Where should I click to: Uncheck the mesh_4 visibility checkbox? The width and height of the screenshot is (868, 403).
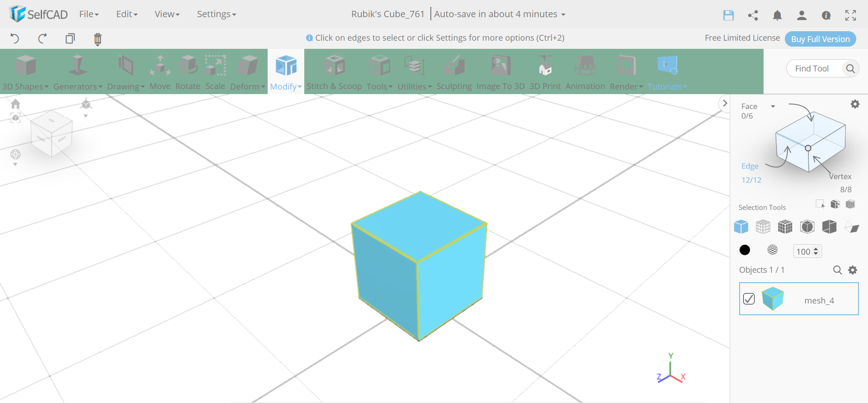(749, 299)
